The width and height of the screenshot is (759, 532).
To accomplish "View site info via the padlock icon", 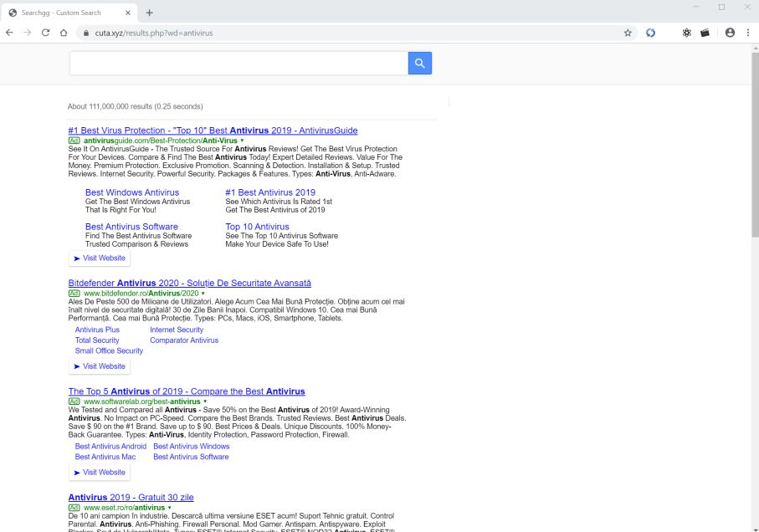I will point(86,33).
